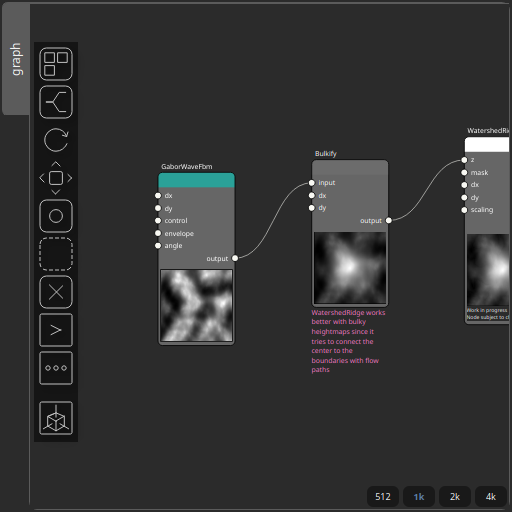Click the circular reload arrow icon

(x=56, y=140)
